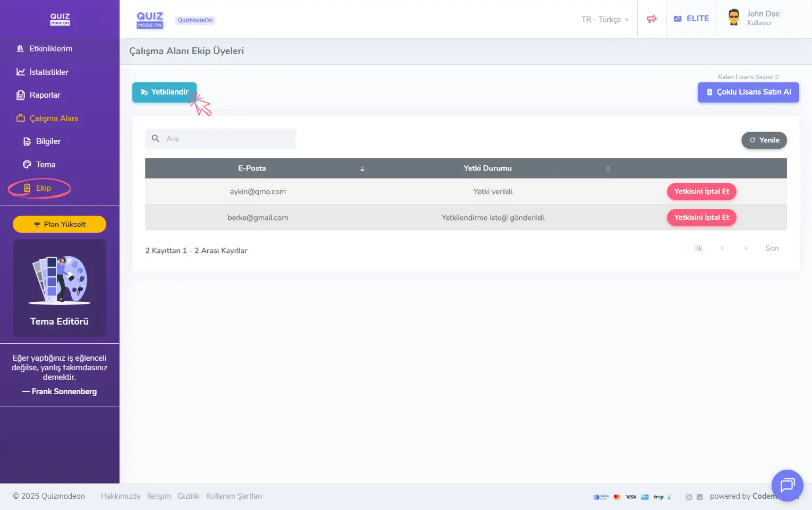Image resolution: width=812 pixels, height=510 pixels.
Task: Click the QuizModeOn logo in header
Action: tap(150, 20)
